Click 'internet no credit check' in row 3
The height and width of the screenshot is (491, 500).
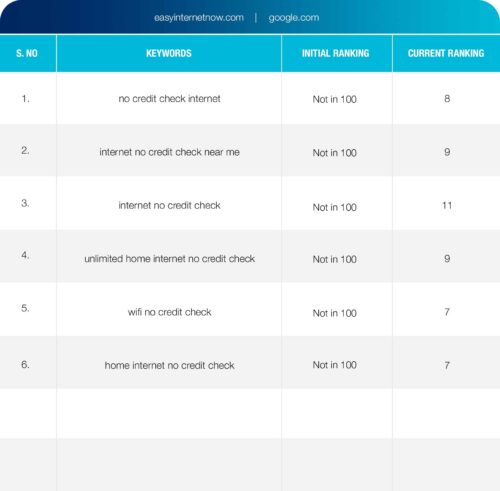click(x=169, y=205)
